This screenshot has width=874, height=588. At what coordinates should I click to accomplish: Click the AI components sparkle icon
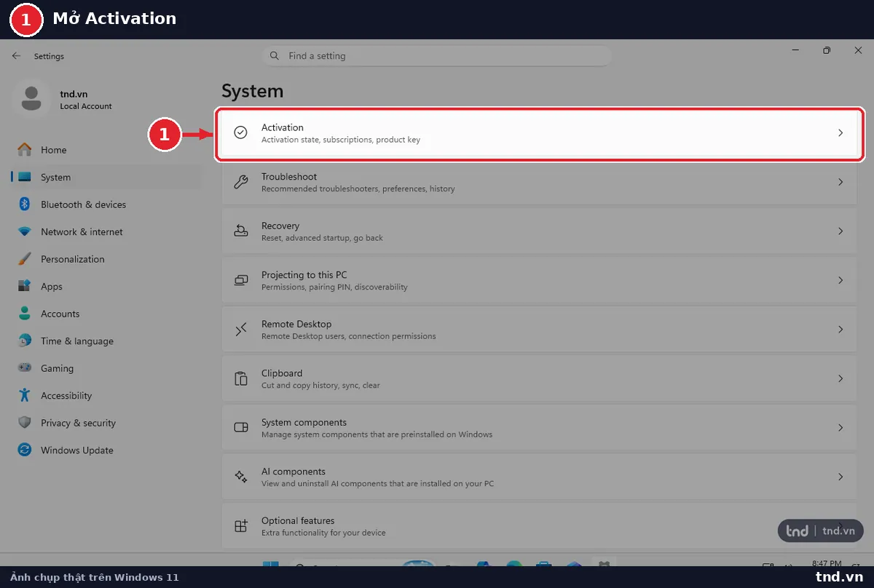[x=240, y=477]
